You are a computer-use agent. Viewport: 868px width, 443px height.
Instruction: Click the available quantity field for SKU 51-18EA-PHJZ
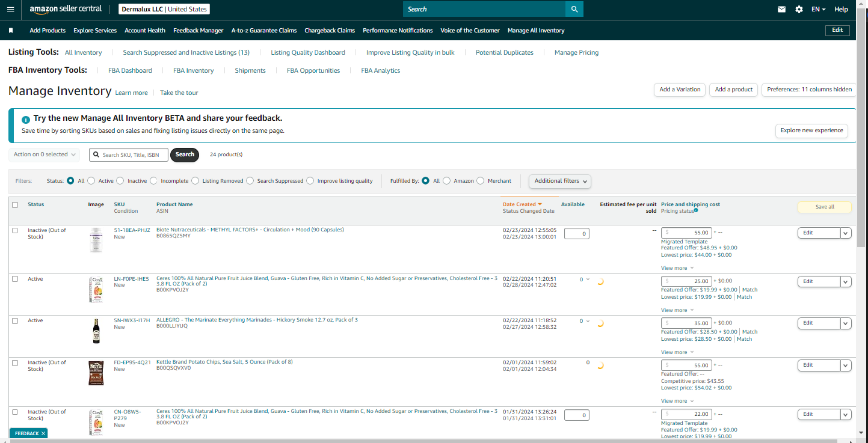pyautogui.click(x=577, y=233)
